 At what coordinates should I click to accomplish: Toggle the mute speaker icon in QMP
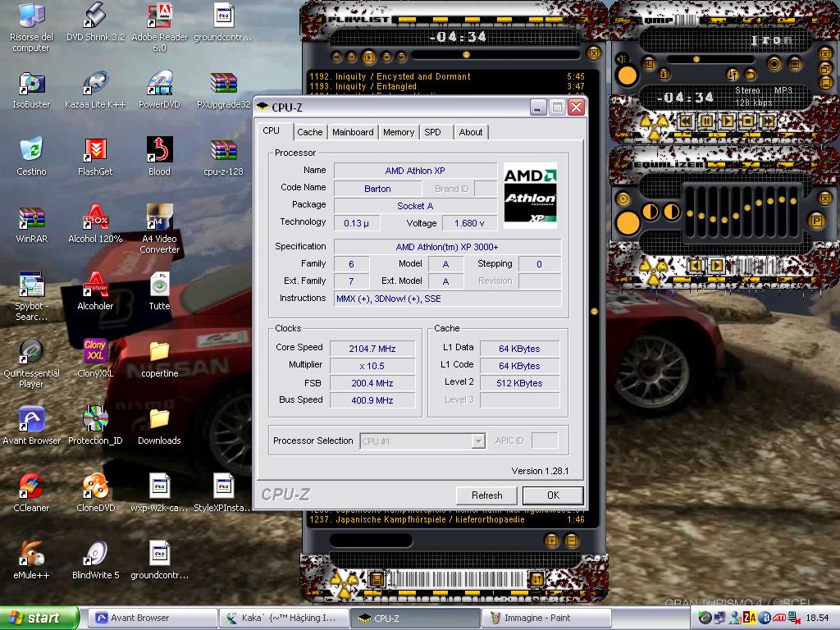coord(622,59)
